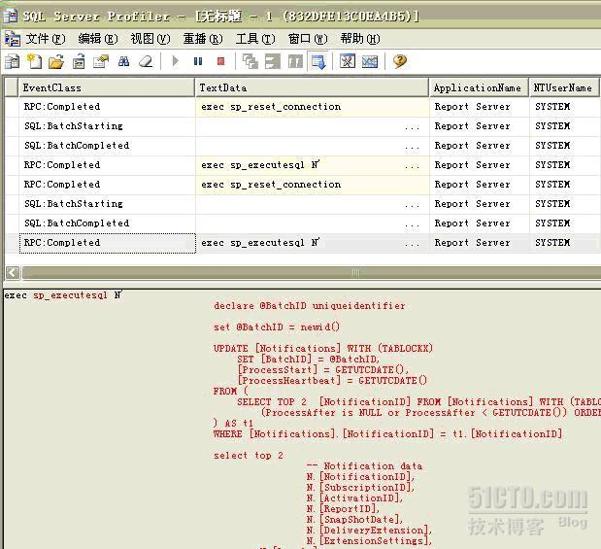Click the 'WHERE [Notifications].[NotificationID]' line

(388, 434)
